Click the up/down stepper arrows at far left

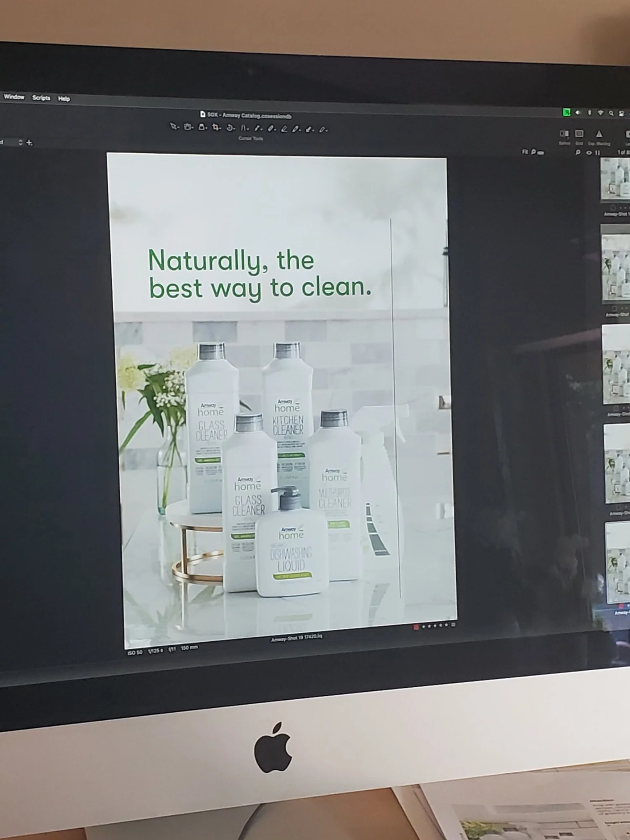(20, 142)
